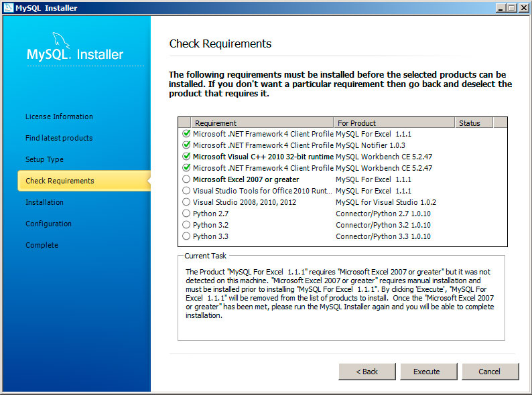532x395 pixels.
Task: Open the Complete step in sidebar
Action: click(x=42, y=245)
